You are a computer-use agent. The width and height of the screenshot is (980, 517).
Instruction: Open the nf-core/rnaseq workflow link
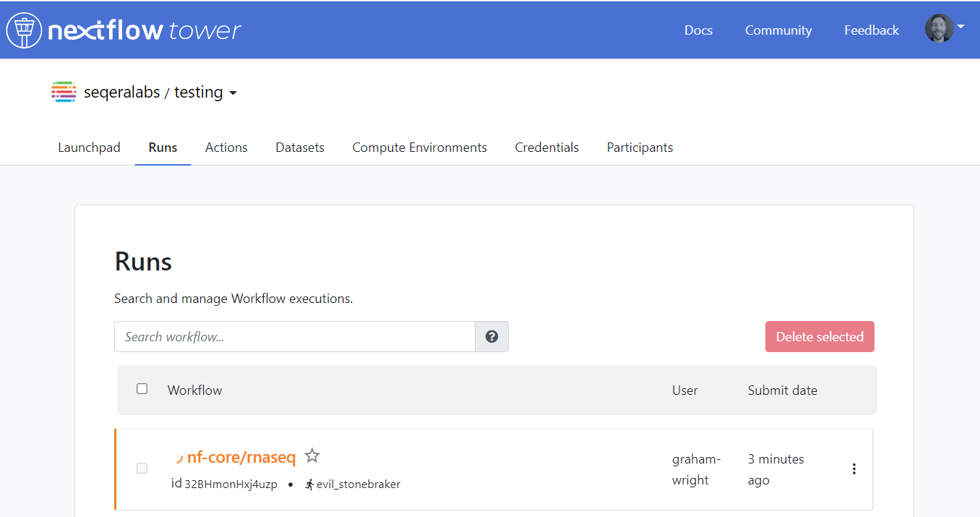tap(241, 457)
